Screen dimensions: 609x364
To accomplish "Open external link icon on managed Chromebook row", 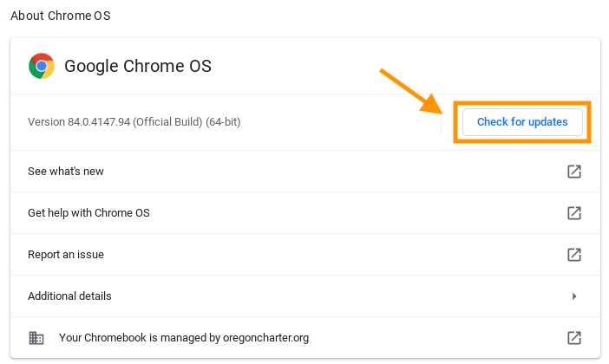I will pyautogui.click(x=574, y=338).
